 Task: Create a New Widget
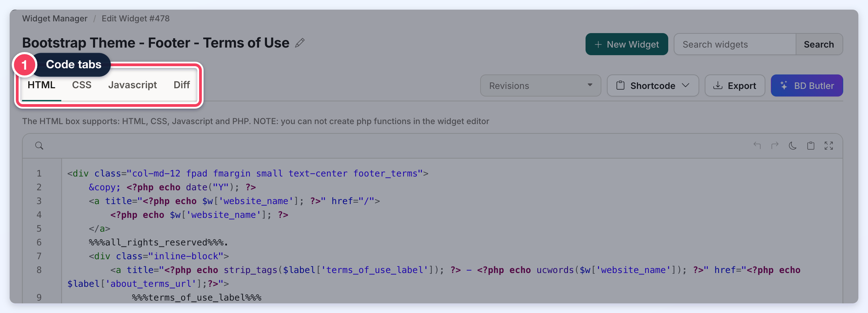[627, 44]
